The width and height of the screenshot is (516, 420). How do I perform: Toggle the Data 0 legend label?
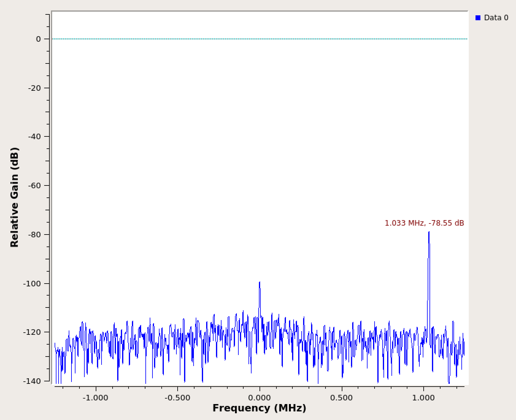496,18
